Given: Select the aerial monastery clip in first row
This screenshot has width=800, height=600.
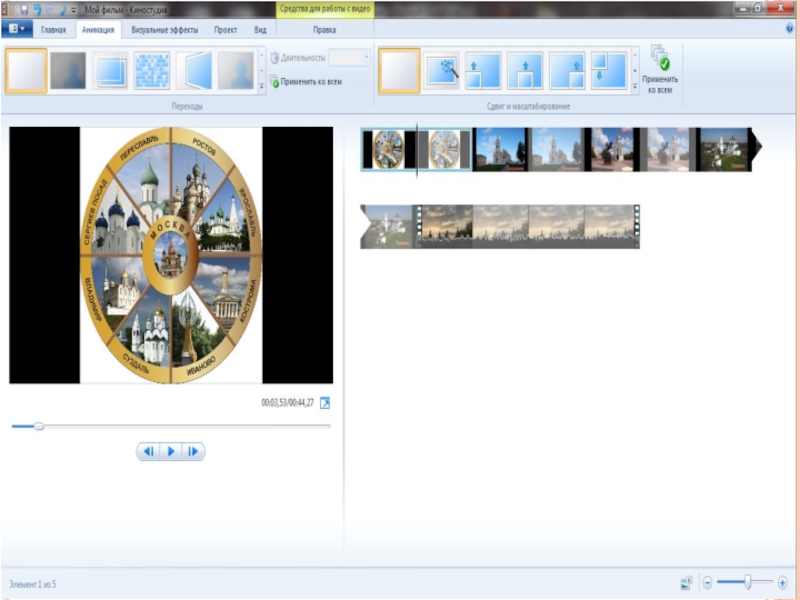Looking at the screenshot, I should 723,149.
